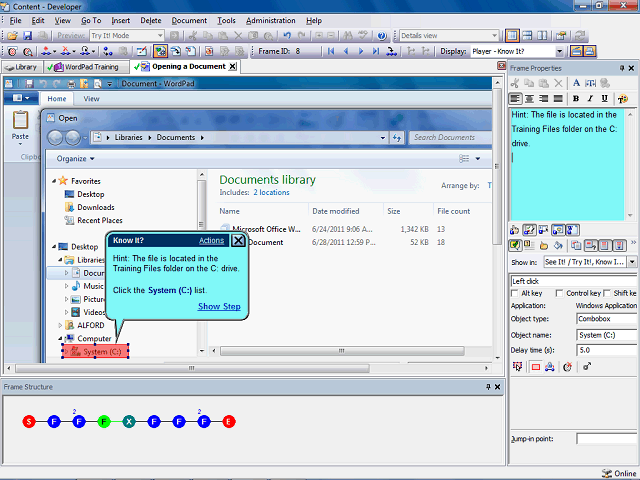This screenshot has height=480, width=640.
Task: Pin the Frame Structure panel
Action: point(487,386)
